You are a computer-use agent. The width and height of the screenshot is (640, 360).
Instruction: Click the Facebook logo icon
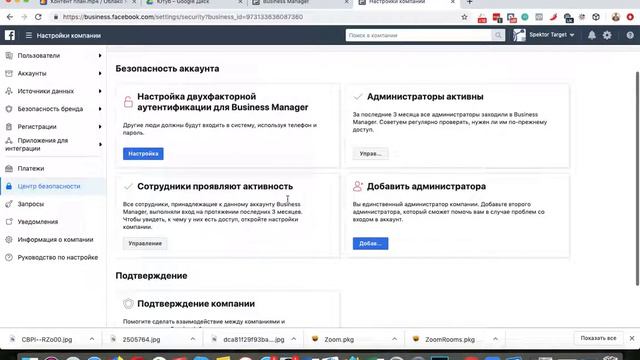pos(10,35)
